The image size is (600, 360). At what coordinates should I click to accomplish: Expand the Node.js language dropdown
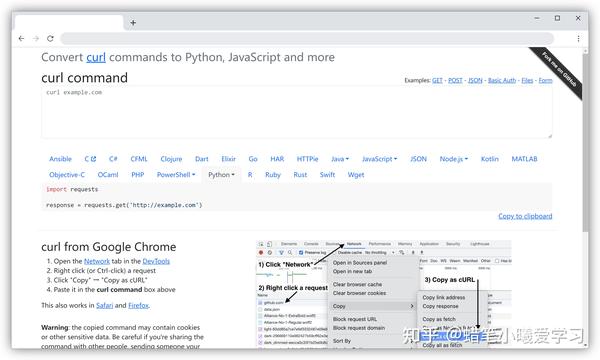[454, 159]
